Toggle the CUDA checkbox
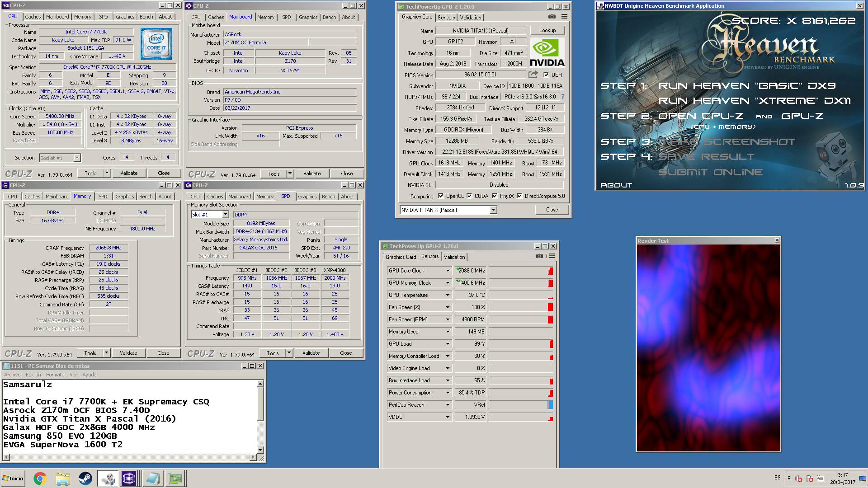This screenshot has width=868, height=488. (469, 196)
